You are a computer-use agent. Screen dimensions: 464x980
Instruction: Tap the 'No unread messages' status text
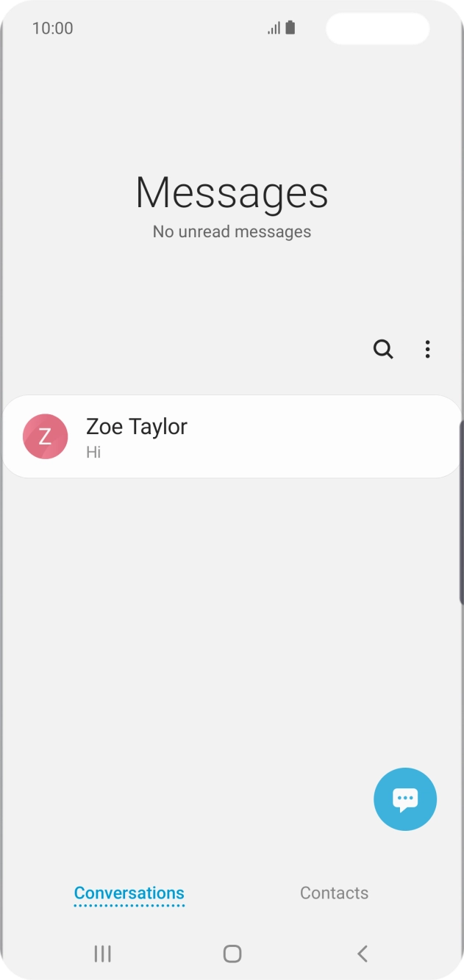click(x=232, y=231)
